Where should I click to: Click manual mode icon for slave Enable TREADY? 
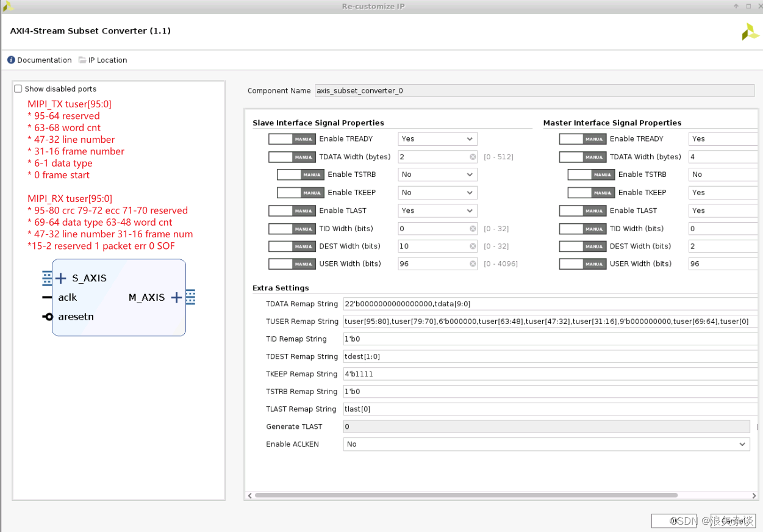coord(292,138)
